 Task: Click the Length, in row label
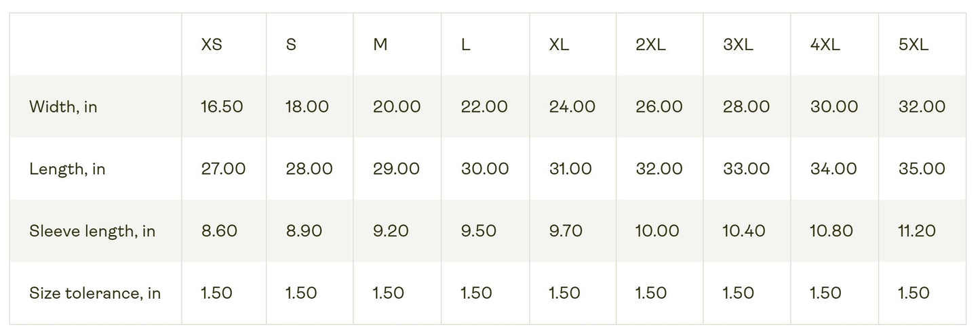(x=67, y=169)
